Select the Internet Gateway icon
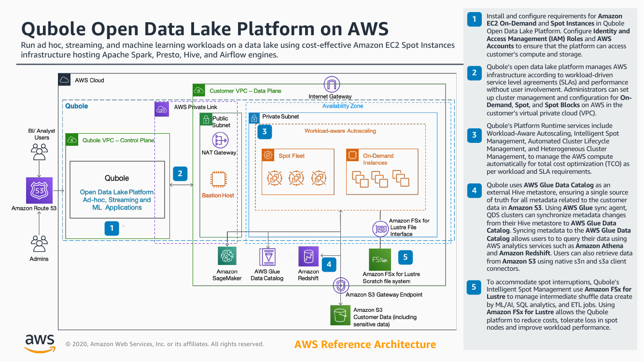This screenshot has width=644, height=362. coord(332,85)
